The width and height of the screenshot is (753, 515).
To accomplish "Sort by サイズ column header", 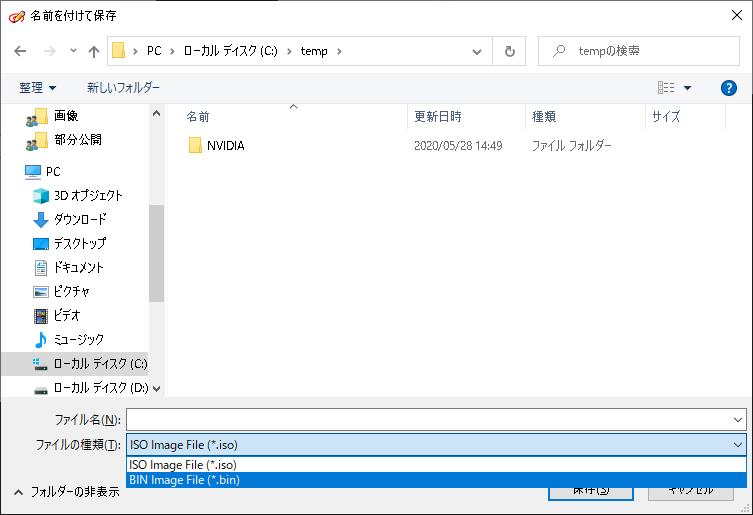I will [666, 117].
